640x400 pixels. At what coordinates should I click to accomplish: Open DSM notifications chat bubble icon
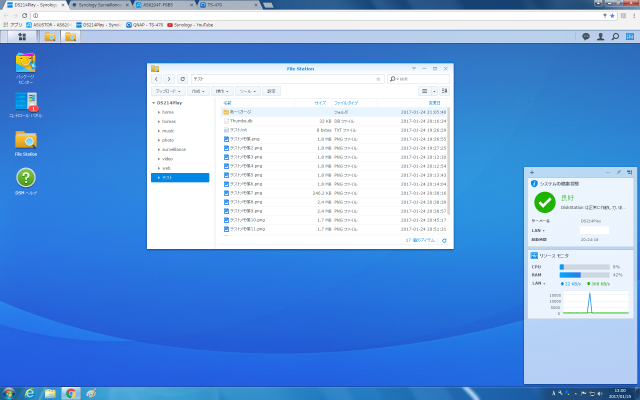tap(586, 37)
